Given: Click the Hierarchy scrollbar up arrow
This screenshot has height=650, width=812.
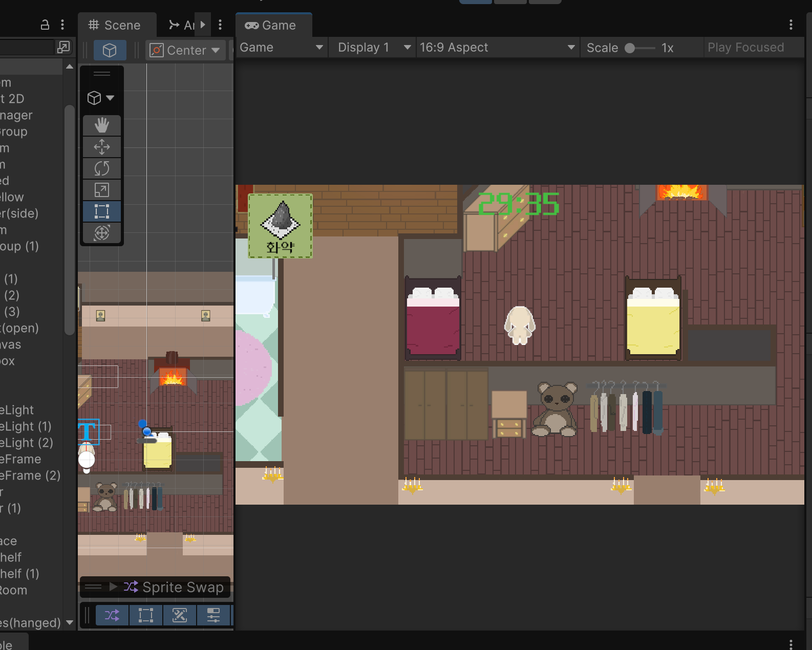Looking at the screenshot, I should pyautogui.click(x=70, y=67).
